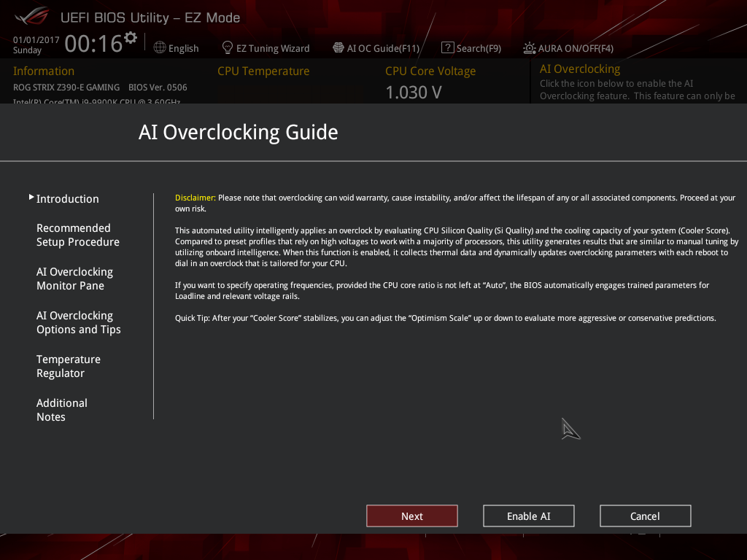The image size is (747, 560).
Task: Open EZ Tuning Wizard
Action: (x=273, y=48)
